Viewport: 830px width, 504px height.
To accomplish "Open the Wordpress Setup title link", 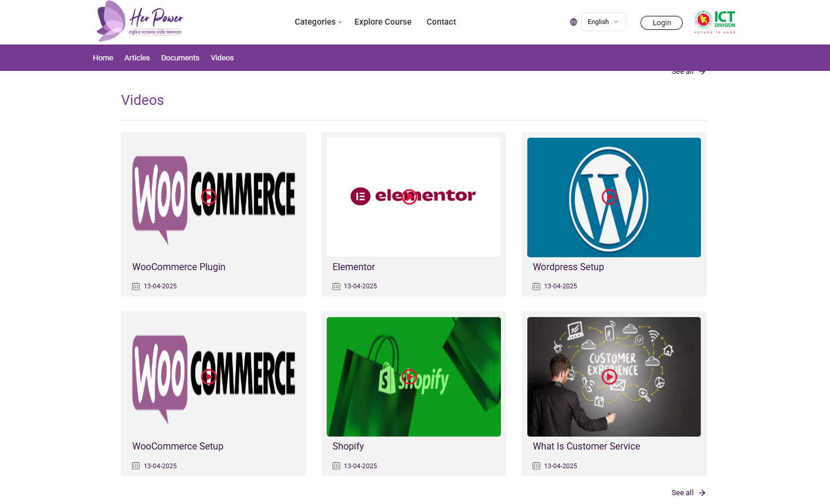I will click(568, 267).
